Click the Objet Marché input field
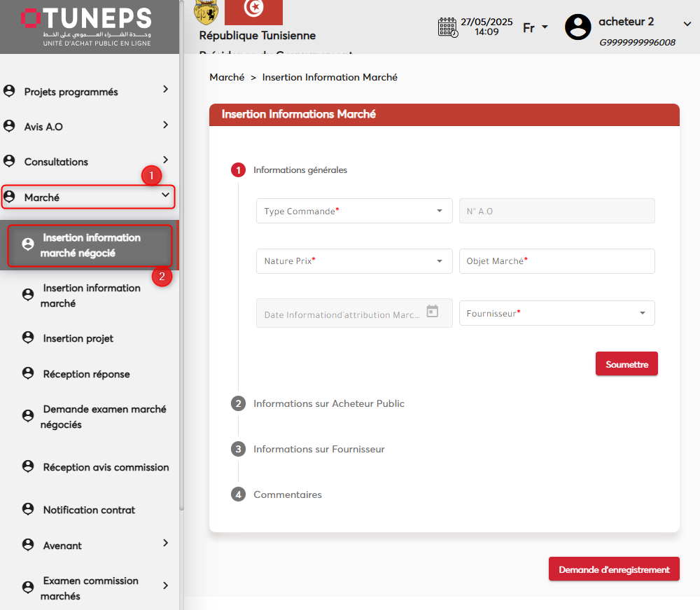 point(556,261)
